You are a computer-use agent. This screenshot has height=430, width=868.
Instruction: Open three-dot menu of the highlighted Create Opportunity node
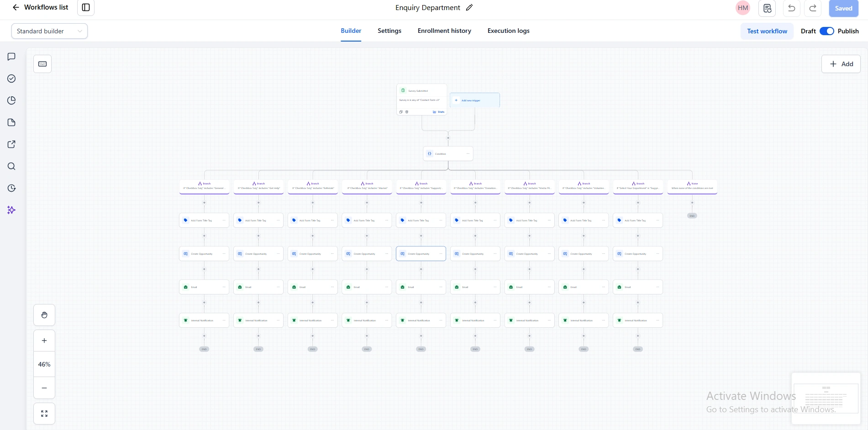point(441,254)
